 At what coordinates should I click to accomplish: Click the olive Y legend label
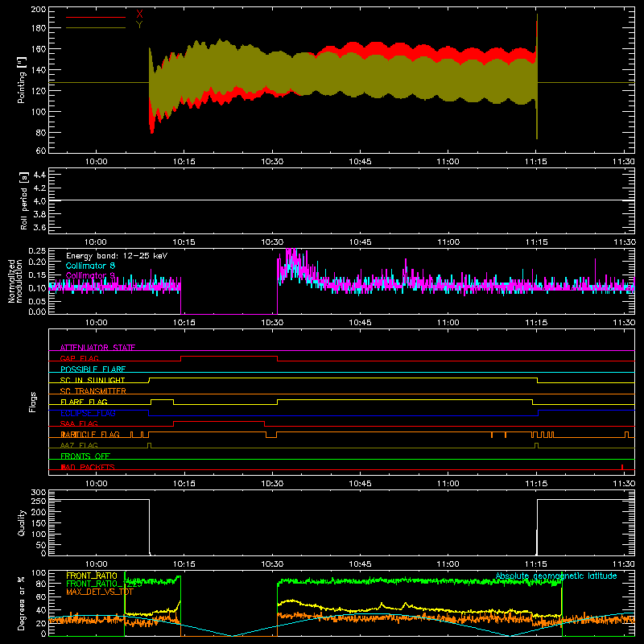click(139, 25)
